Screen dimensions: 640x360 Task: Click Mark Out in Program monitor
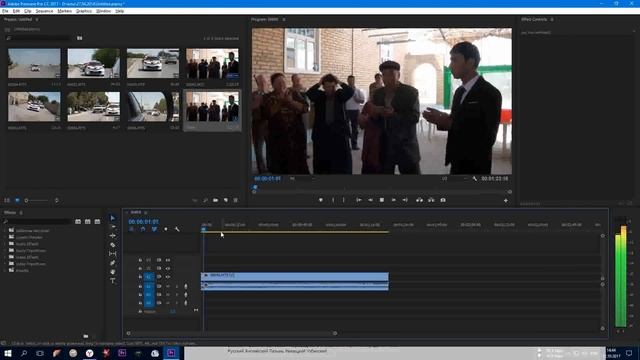[x=344, y=200]
